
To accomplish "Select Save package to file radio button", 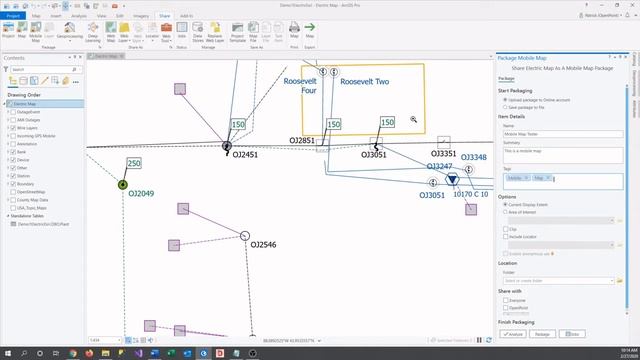I will [505, 107].
